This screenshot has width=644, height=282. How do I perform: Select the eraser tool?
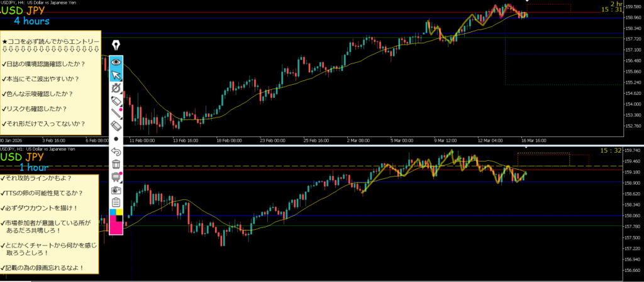pos(116,126)
